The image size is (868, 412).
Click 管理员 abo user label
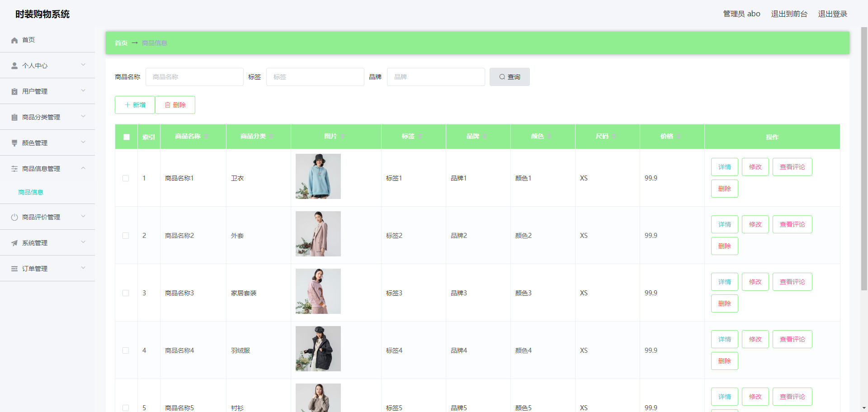(741, 14)
